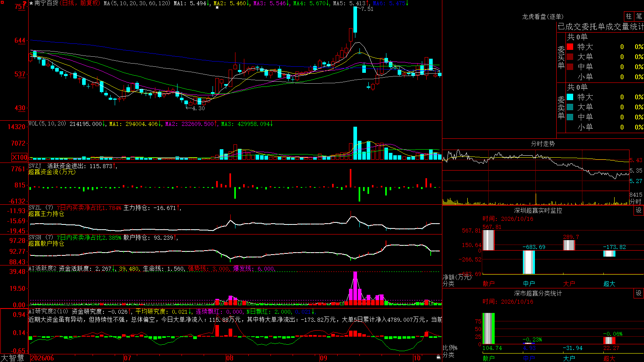Open 设 settings for 深圳超赢实时监控
644x362 pixels.
coord(639,210)
